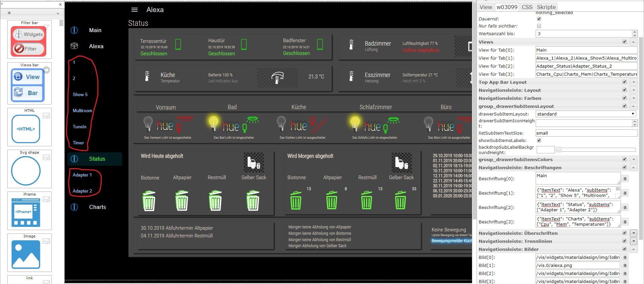The image size is (644, 284).
Task: Adjust the backdropSubLabelBackgroundHeight slider handle
Action: [x=558, y=149]
